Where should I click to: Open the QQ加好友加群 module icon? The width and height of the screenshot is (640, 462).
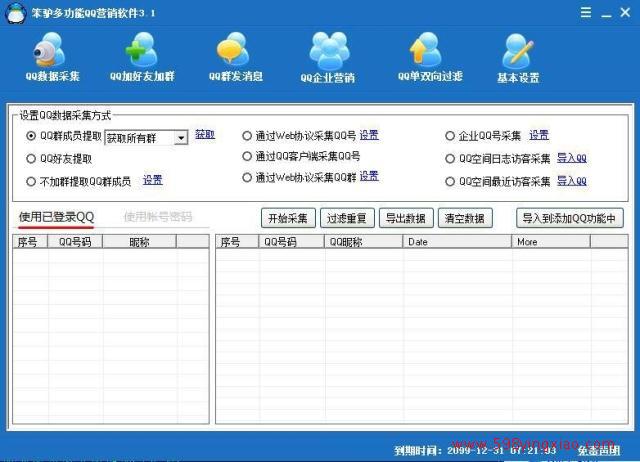coord(142,50)
